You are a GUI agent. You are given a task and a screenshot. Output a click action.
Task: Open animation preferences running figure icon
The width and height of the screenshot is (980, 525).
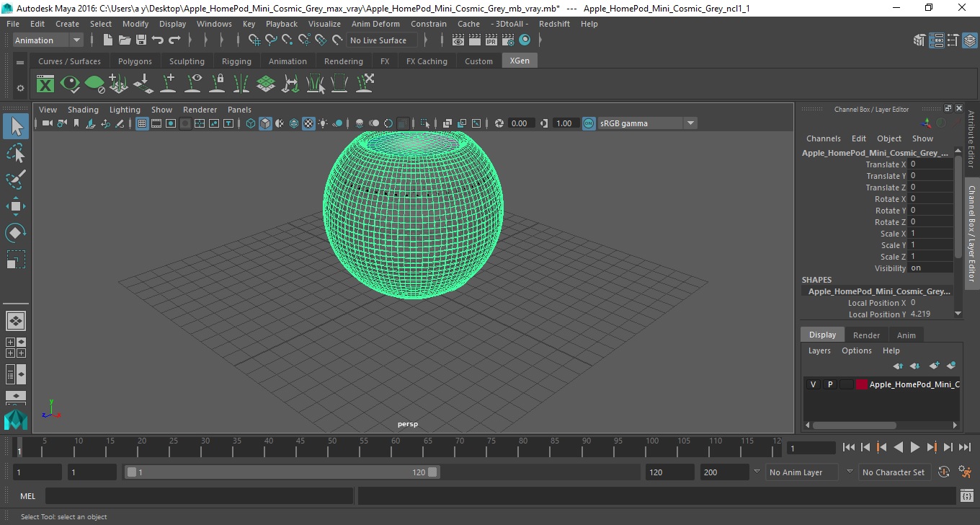[x=966, y=472]
